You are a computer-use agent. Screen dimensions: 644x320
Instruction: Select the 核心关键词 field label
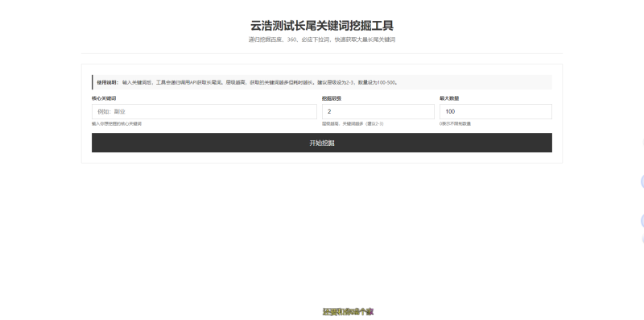pyautogui.click(x=104, y=98)
